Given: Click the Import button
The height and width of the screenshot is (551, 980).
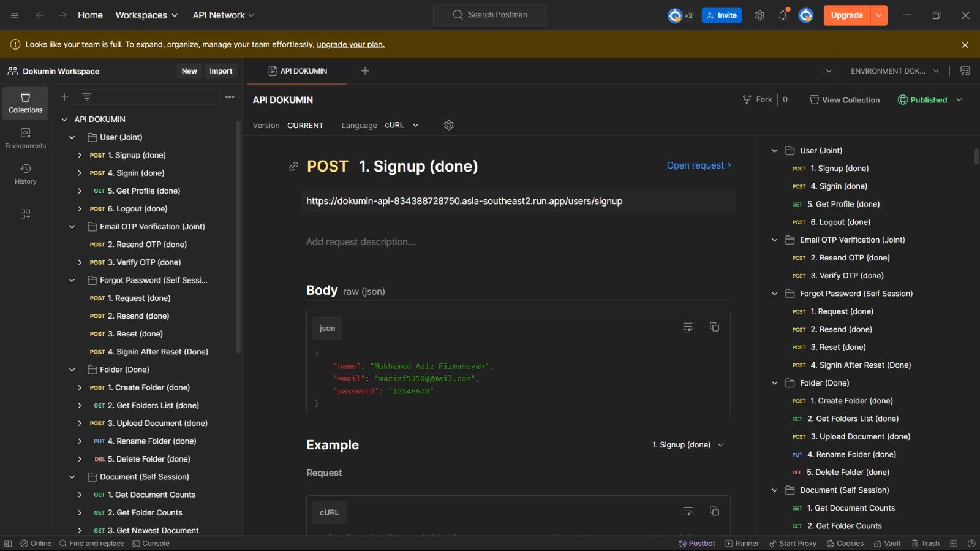Looking at the screenshot, I should click(221, 71).
